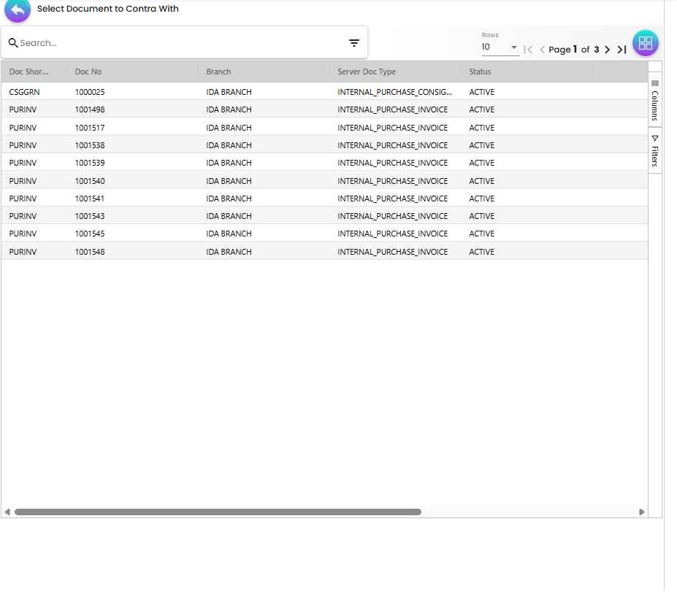Expand the Rows per page dropdown

pos(513,47)
